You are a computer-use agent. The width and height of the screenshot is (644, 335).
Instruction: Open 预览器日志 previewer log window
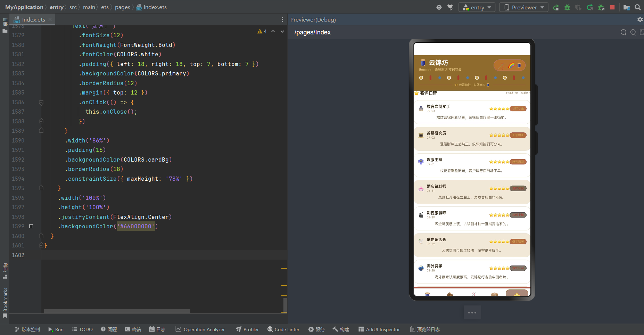point(425,329)
